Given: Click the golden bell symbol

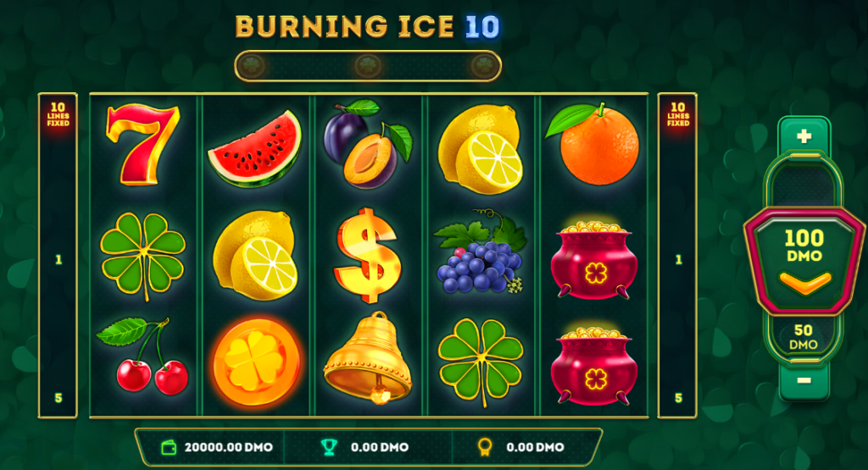Looking at the screenshot, I should [368, 357].
